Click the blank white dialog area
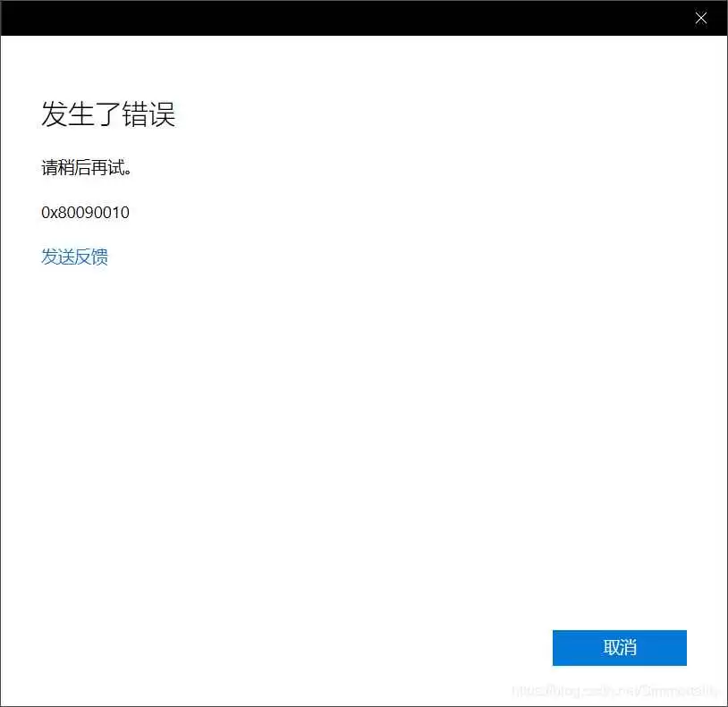Screen dimensions: 728x707 pos(358,429)
